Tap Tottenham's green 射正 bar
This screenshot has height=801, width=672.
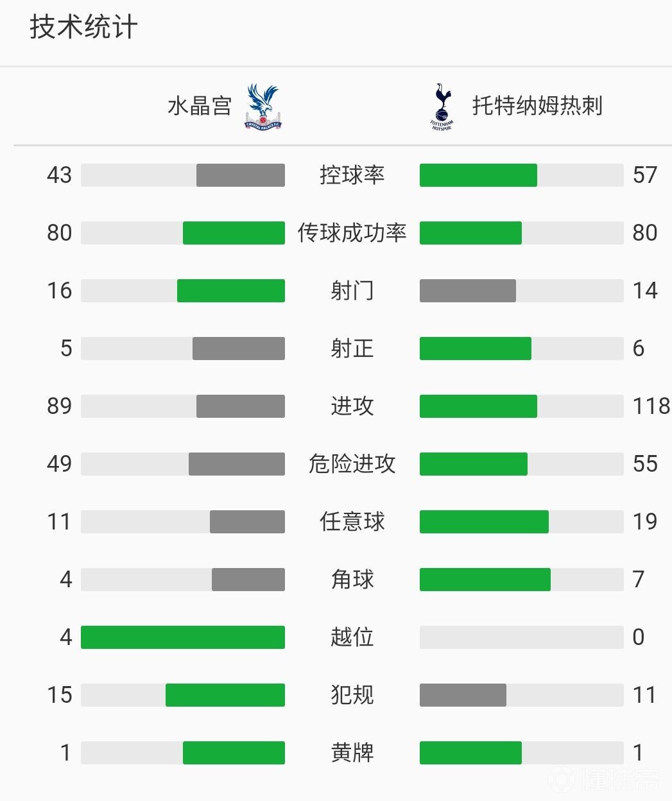tap(476, 349)
